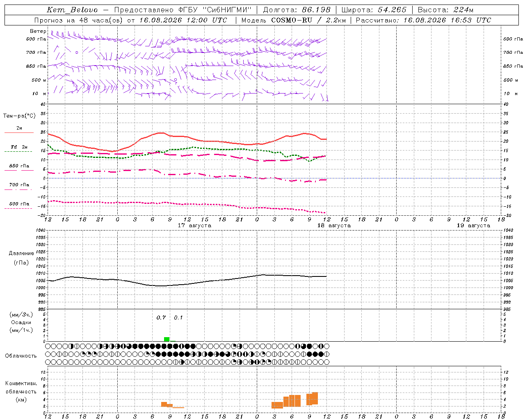Click the longitude value 86.198
The image size is (525, 420).
coord(316,10)
